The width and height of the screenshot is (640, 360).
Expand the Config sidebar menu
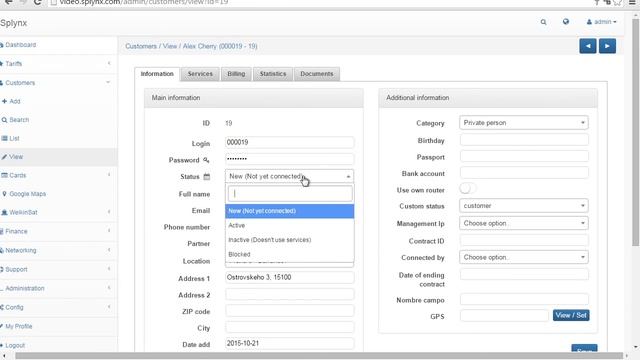click(58, 307)
